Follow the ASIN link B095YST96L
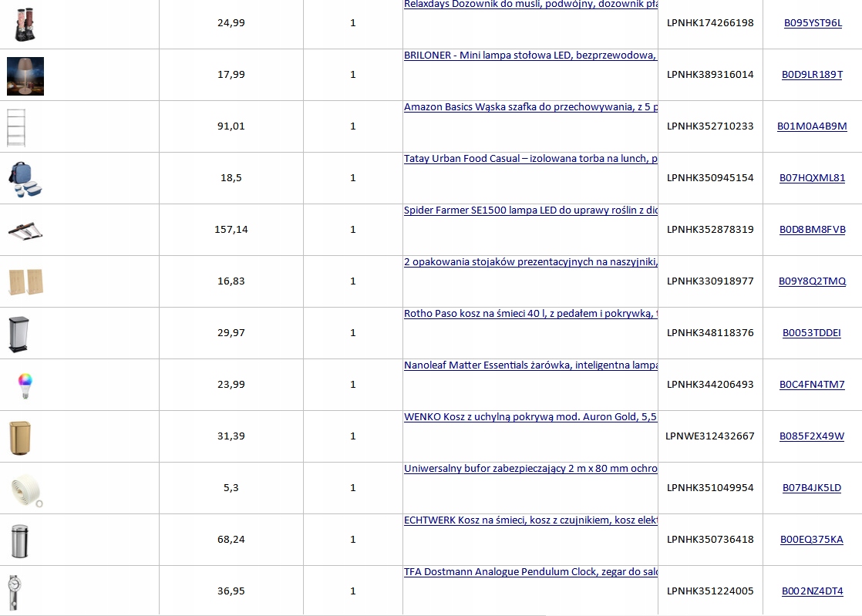The width and height of the screenshot is (862, 616). [813, 23]
